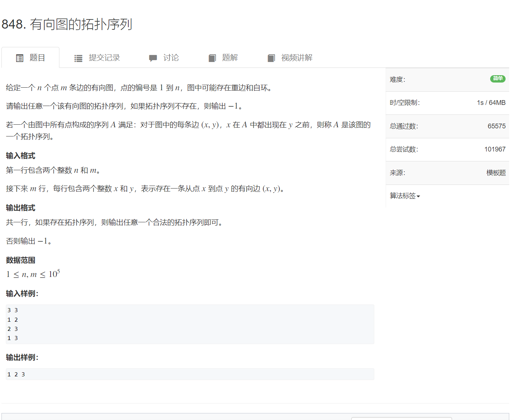
Task: Click the 数据范围 heading
Action: tap(21, 260)
